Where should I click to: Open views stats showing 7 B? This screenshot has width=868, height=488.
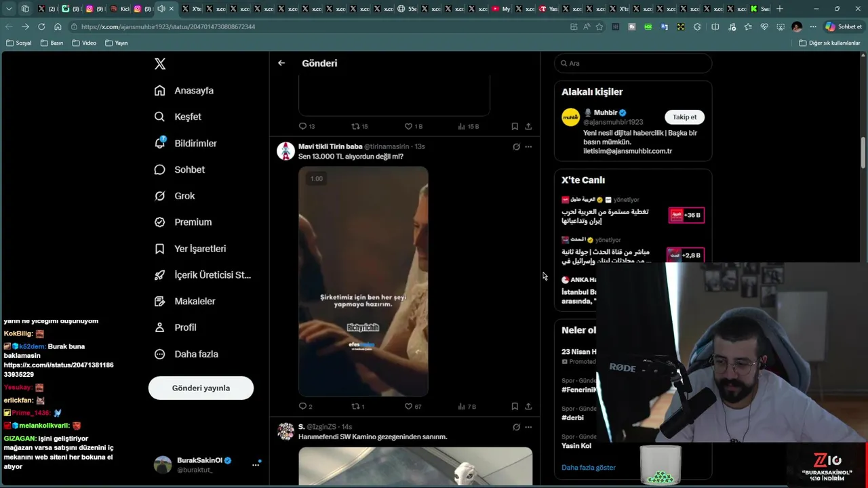(467, 407)
